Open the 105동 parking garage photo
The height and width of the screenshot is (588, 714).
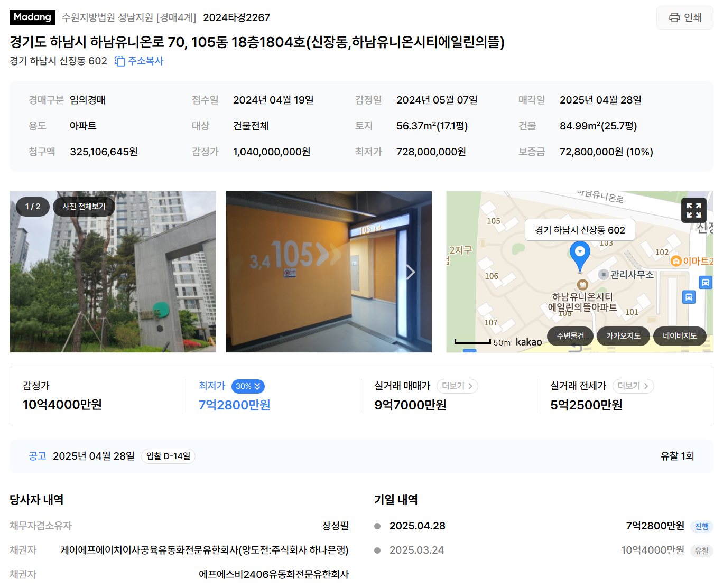pyautogui.click(x=329, y=272)
